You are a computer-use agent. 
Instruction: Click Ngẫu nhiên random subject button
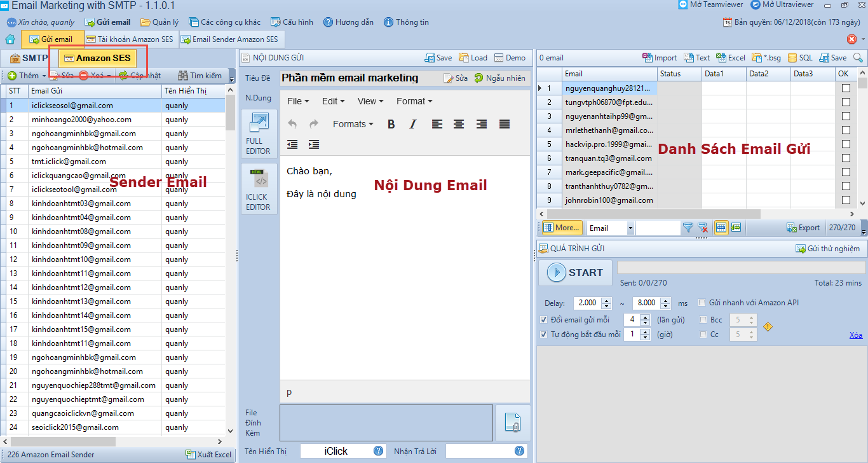[500, 78]
